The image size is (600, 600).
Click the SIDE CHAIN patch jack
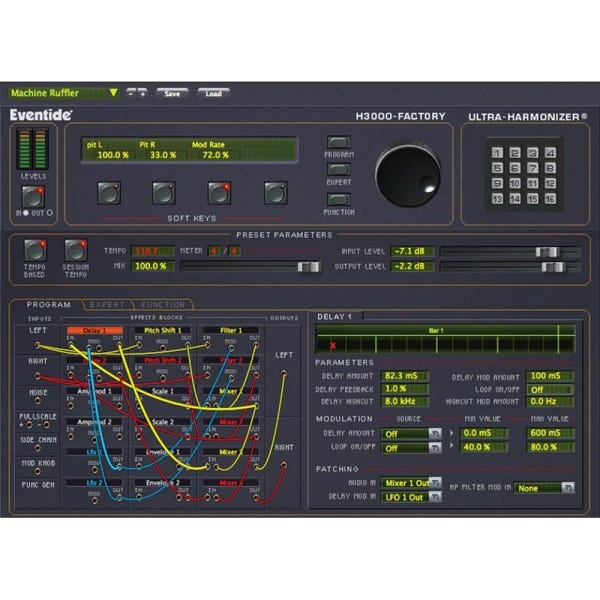[x=38, y=448]
